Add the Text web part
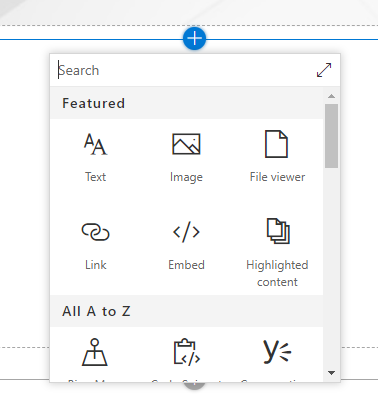This screenshot has height=410, width=378. [x=95, y=158]
